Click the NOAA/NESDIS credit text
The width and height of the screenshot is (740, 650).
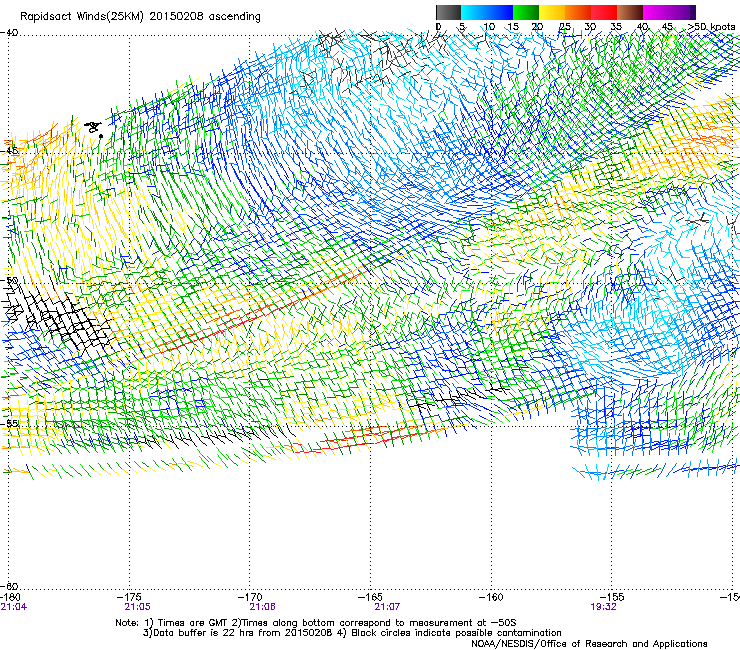click(589, 644)
